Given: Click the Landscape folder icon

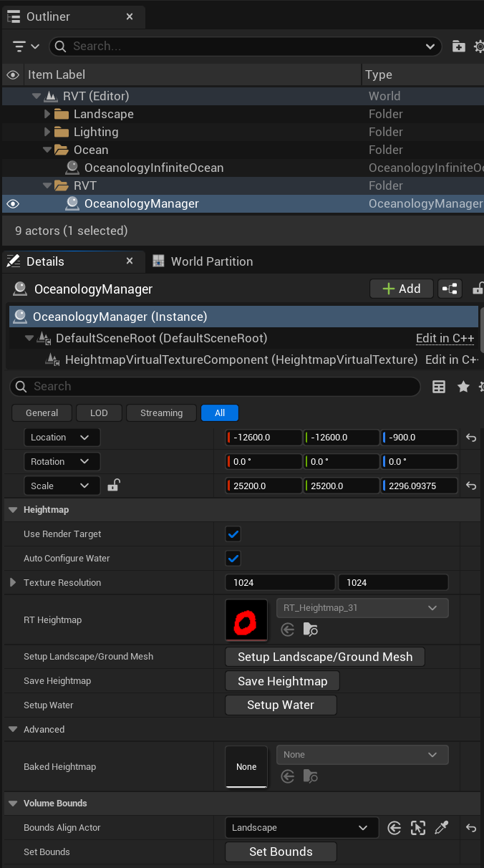Looking at the screenshot, I should coord(62,114).
